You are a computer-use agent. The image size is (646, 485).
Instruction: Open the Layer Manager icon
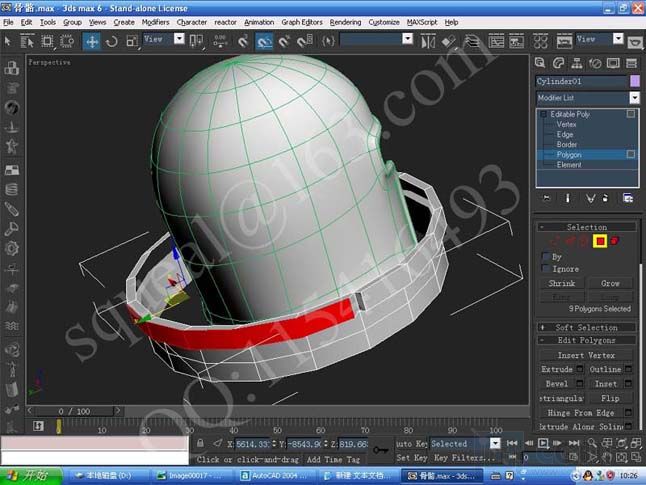click(x=472, y=42)
